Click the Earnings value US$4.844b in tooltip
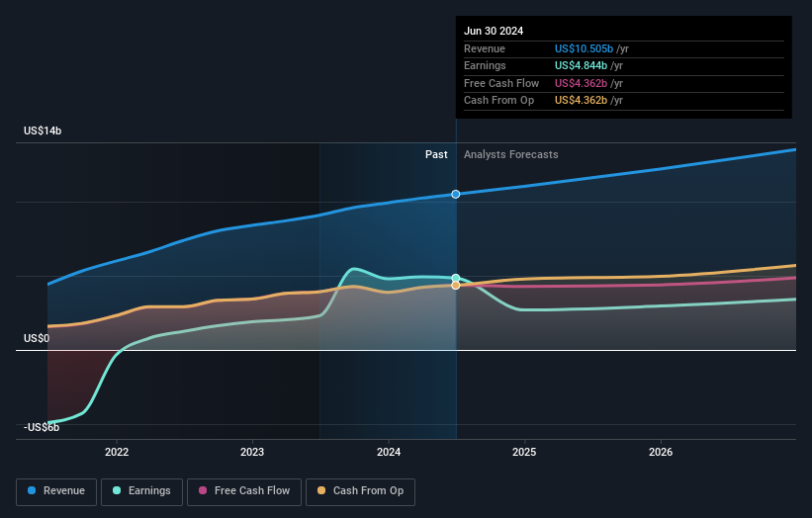The height and width of the screenshot is (518, 812). (581, 65)
